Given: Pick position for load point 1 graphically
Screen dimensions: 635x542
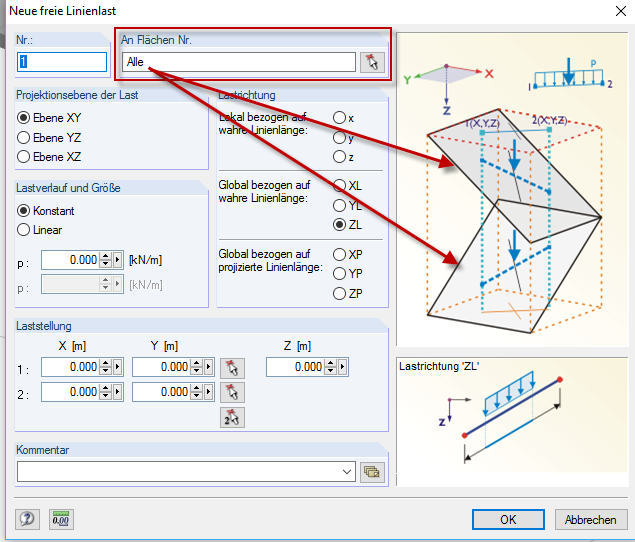Looking at the screenshot, I should click(232, 368).
